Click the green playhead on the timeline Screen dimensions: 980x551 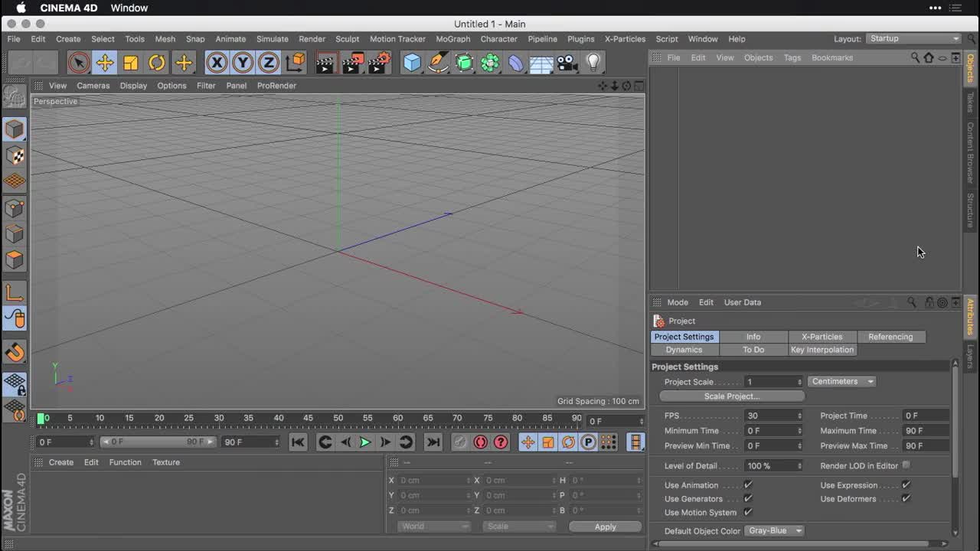click(42, 418)
